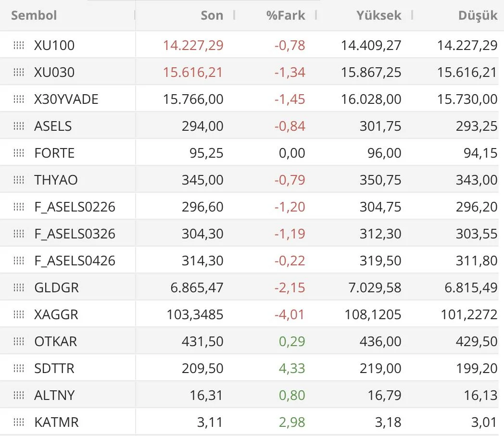Click the grip icon next to OTKAR

coord(19,342)
